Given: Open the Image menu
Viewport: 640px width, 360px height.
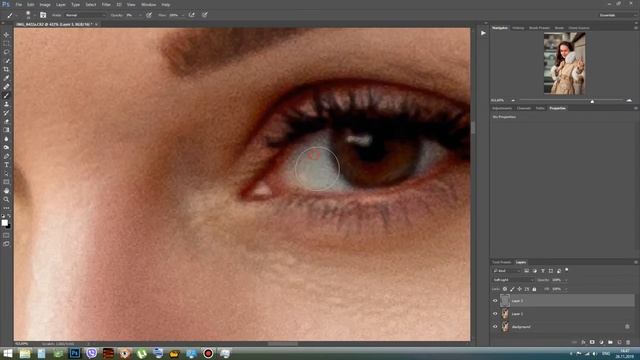Looking at the screenshot, I should coord(45,4).
